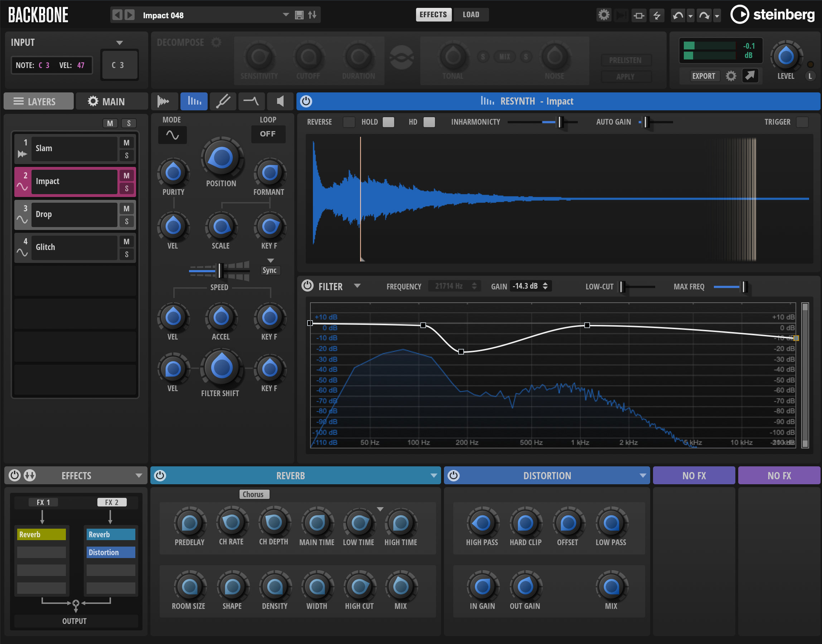
Task: Enable the Hold option
Action: pyautogui.click(x=388, y=122)
